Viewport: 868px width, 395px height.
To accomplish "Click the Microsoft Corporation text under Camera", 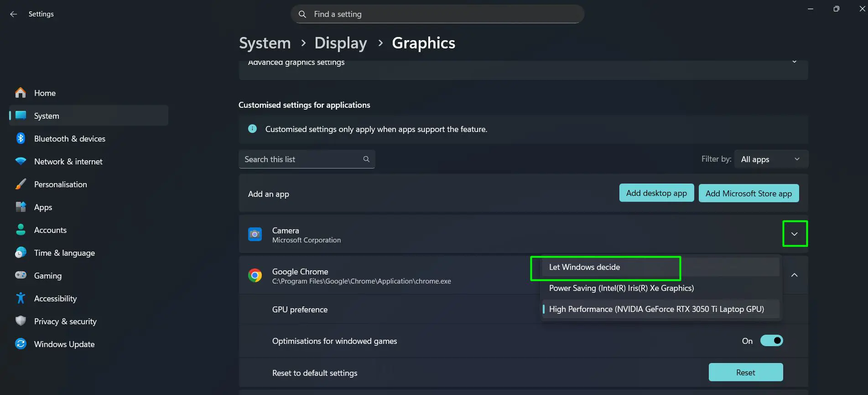I will (x=307, y=240).
